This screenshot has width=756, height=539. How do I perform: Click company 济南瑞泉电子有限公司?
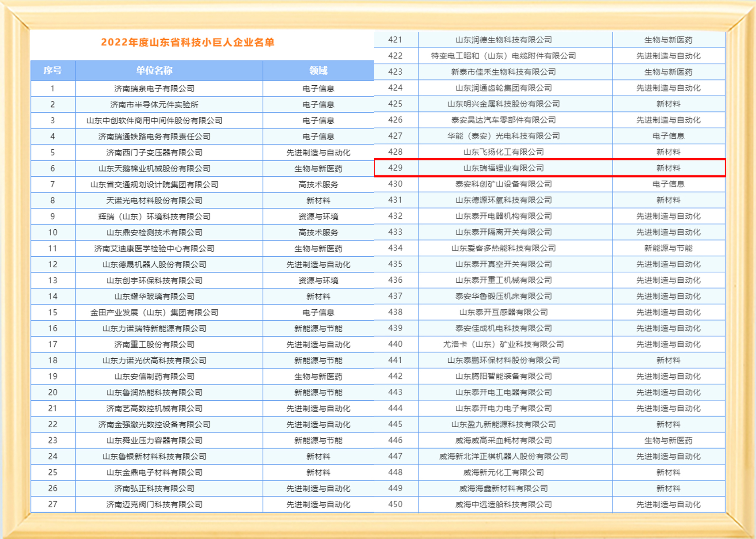(x=154, y=88)
